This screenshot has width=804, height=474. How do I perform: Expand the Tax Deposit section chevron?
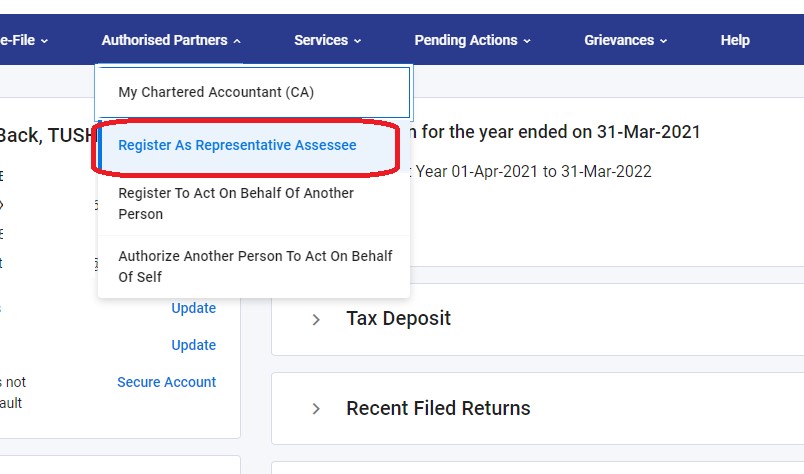[316, 319]
